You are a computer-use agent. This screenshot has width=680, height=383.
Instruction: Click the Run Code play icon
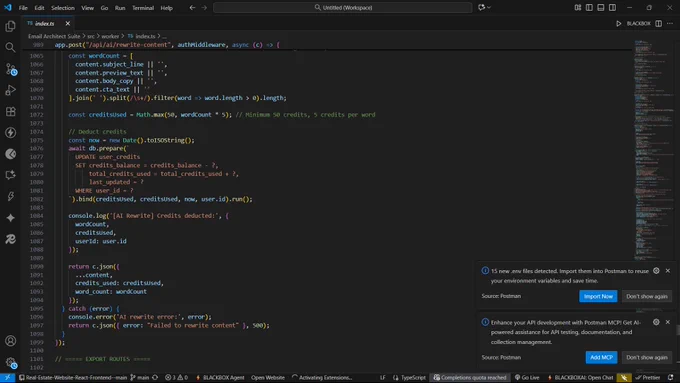point(618,23)
